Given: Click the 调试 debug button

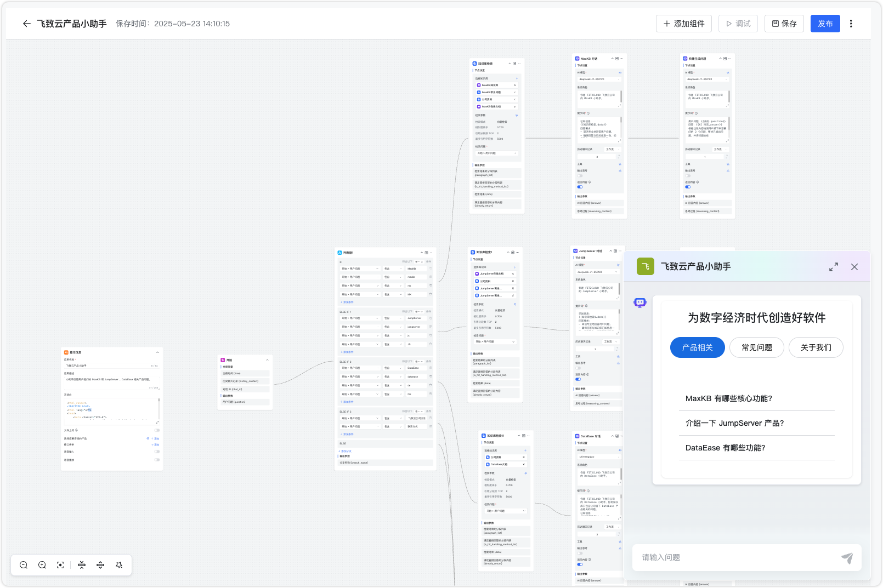Looking at the screenshot, I should pyautogui.click(x=738, y=24).
